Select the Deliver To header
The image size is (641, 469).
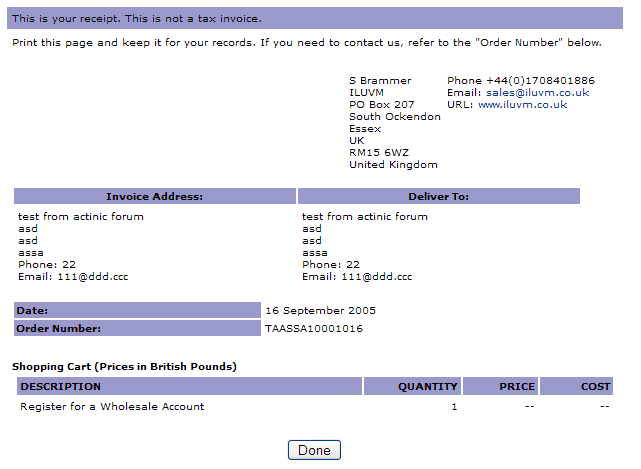[x=438, y=197]
